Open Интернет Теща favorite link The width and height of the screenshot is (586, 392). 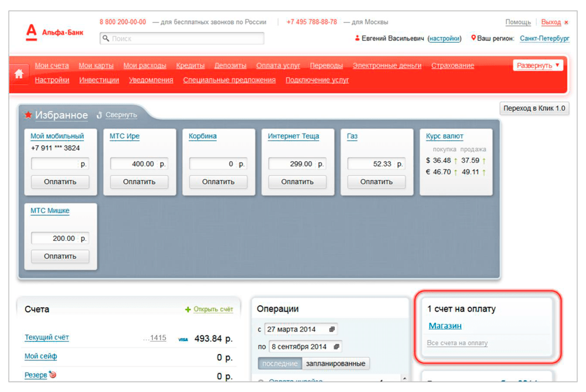294,136
